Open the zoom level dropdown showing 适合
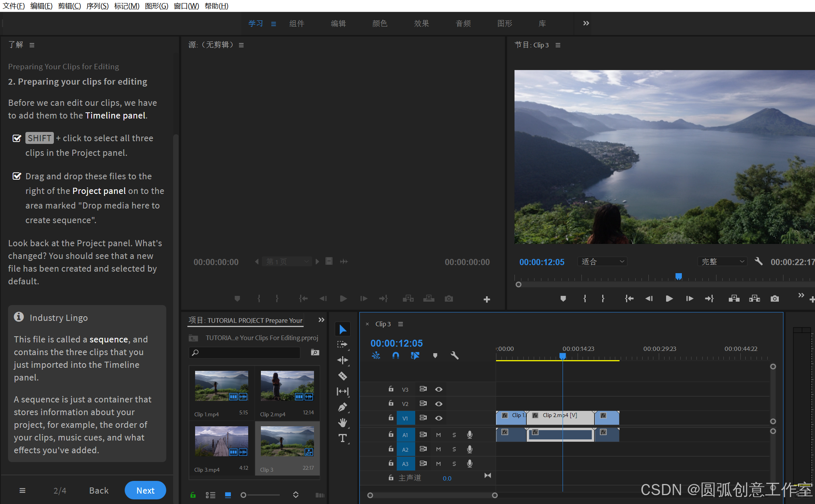 coord(602,262)
